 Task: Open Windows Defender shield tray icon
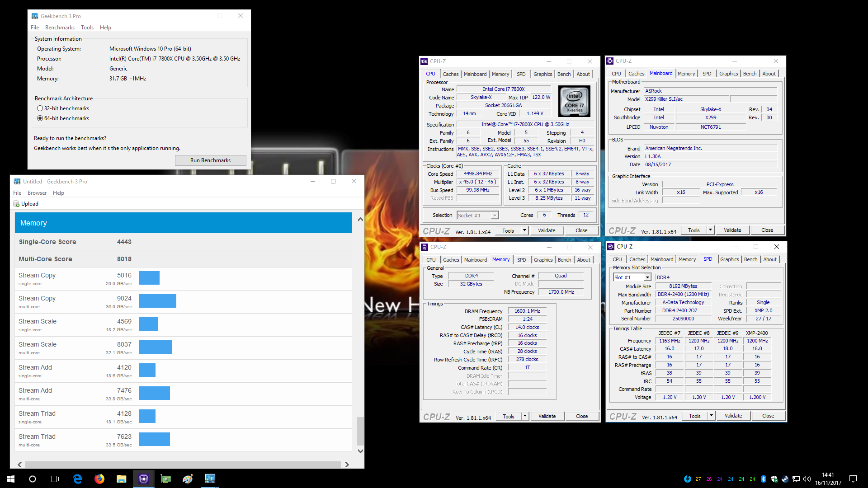pyautogui.click(x=774, y=479)
